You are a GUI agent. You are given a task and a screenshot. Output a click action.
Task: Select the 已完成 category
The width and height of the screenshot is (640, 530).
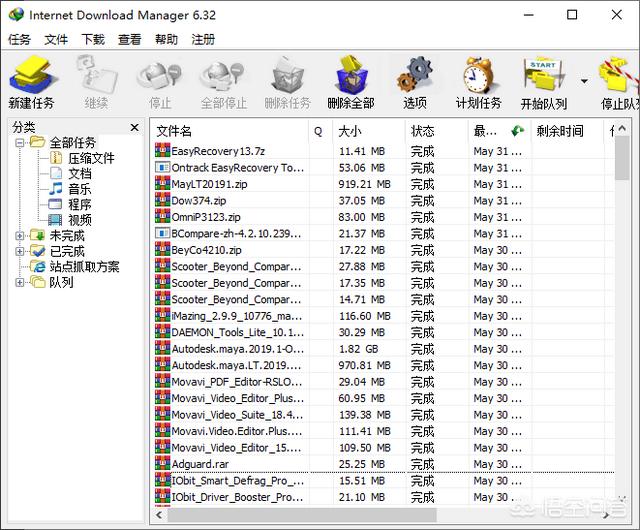point(67,251)
